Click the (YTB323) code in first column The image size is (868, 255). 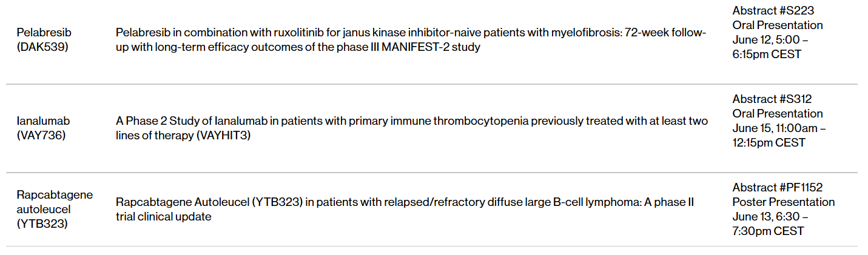click(42, 224)
